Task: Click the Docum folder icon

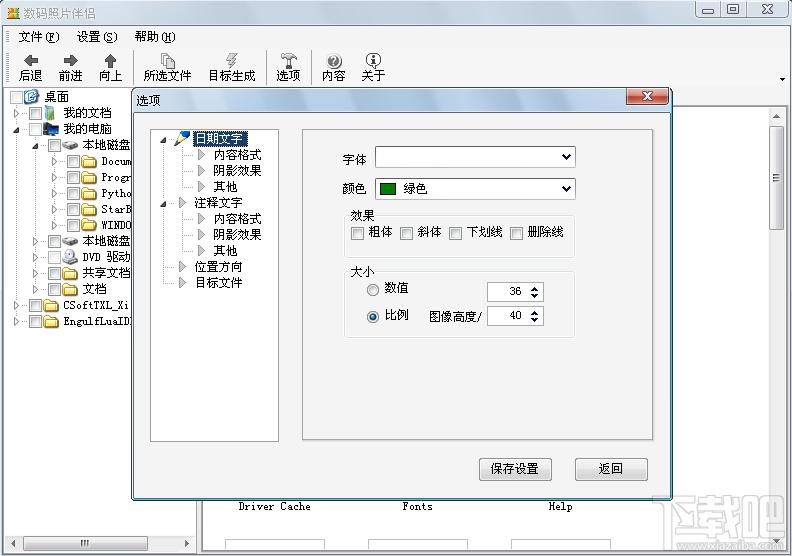Action: pyautogui.click(x=89, y=162)
